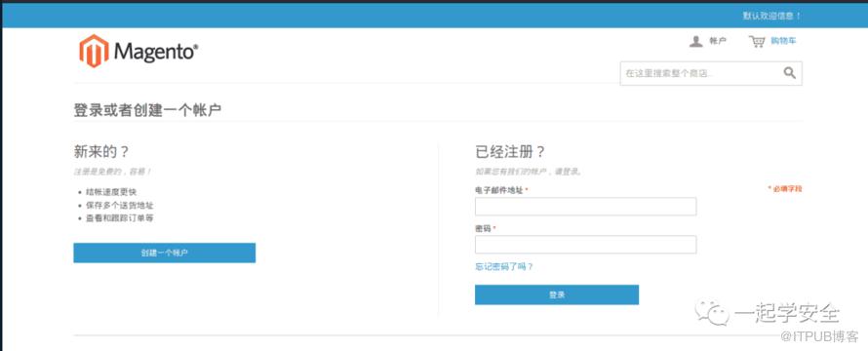Click the 创建一个帐户 button
Viewport: 868px width, 351px height.
(x=165, y=253)
